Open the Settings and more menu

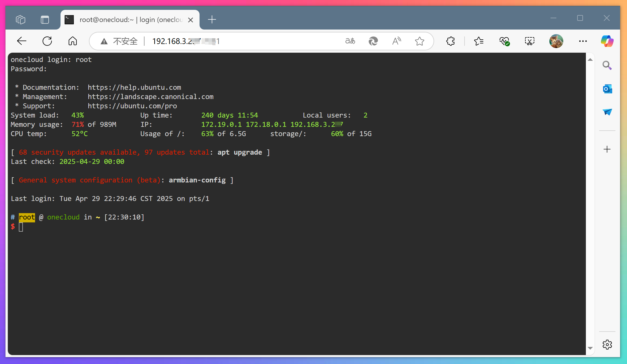click(583, 41)
